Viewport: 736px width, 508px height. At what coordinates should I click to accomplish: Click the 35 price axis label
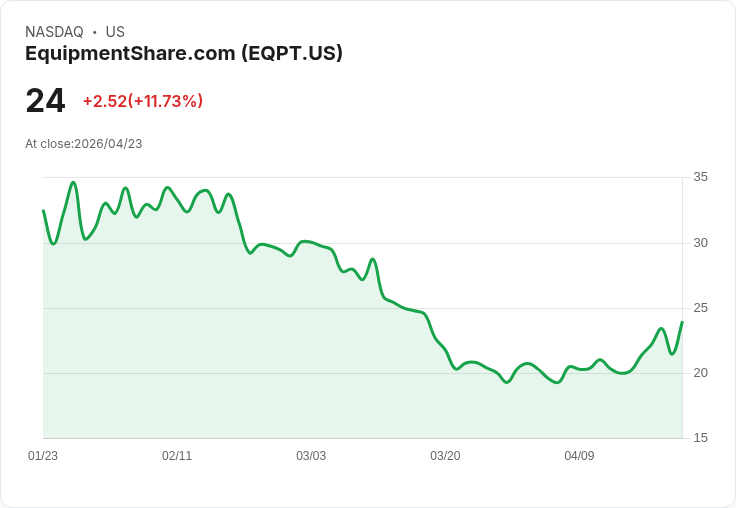pos(700,177)
